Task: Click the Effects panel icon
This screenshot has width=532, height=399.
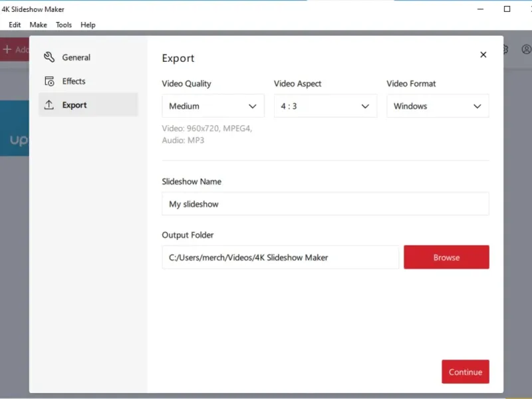Action: point(49,81)
